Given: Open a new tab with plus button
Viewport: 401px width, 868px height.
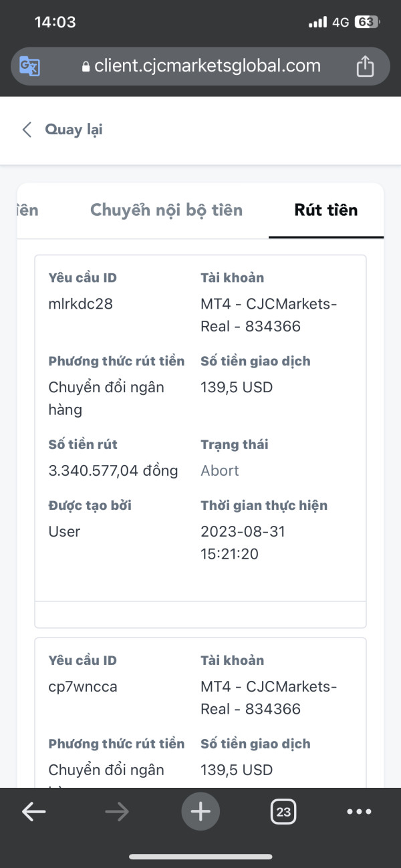Looking at the screenshot, I should click(x=200, y=812).
